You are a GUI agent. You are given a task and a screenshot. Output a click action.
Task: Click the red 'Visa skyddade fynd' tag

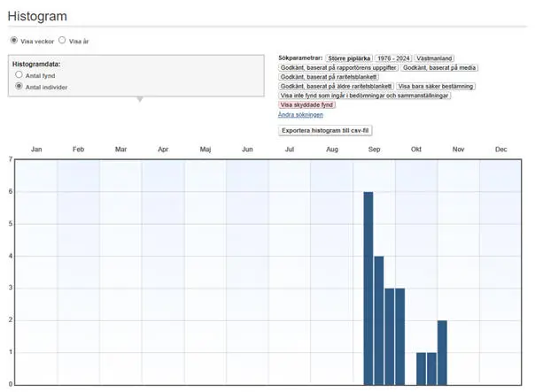(306, 105)
